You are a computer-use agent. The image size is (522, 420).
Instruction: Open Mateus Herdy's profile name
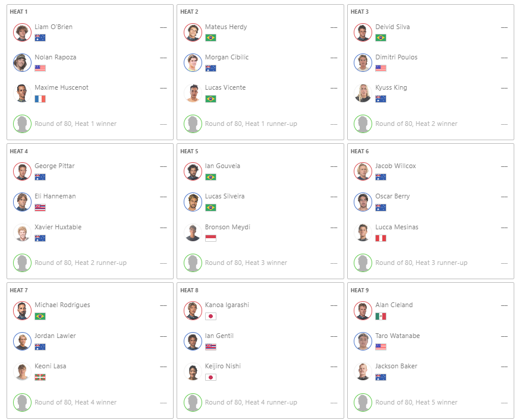(x=226, y=27)
